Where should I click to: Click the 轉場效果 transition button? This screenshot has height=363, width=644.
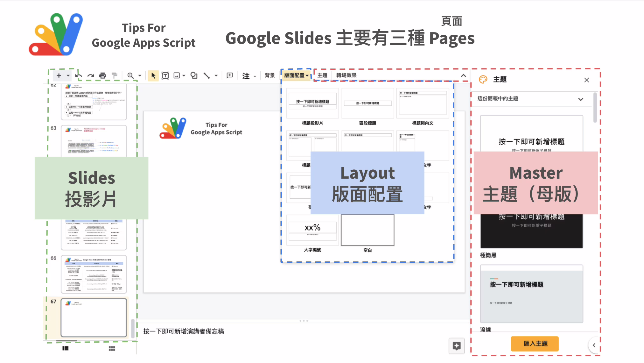(346, 75)
